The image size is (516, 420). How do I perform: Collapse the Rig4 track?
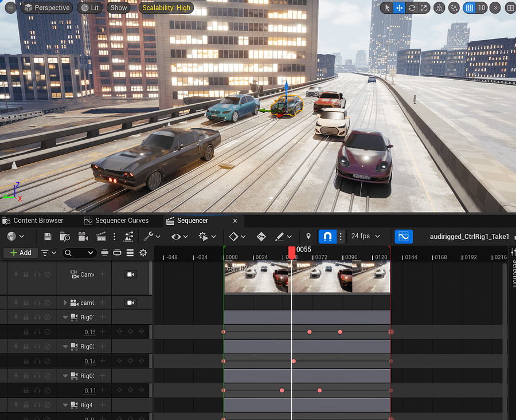(65, 405)
